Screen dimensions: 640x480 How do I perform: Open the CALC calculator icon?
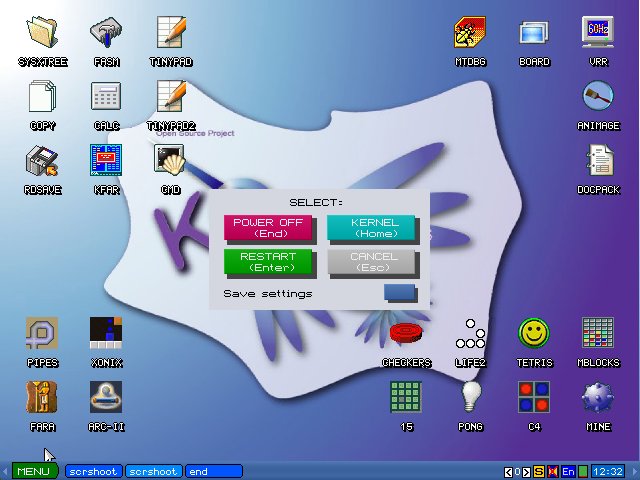coord(105,97)
